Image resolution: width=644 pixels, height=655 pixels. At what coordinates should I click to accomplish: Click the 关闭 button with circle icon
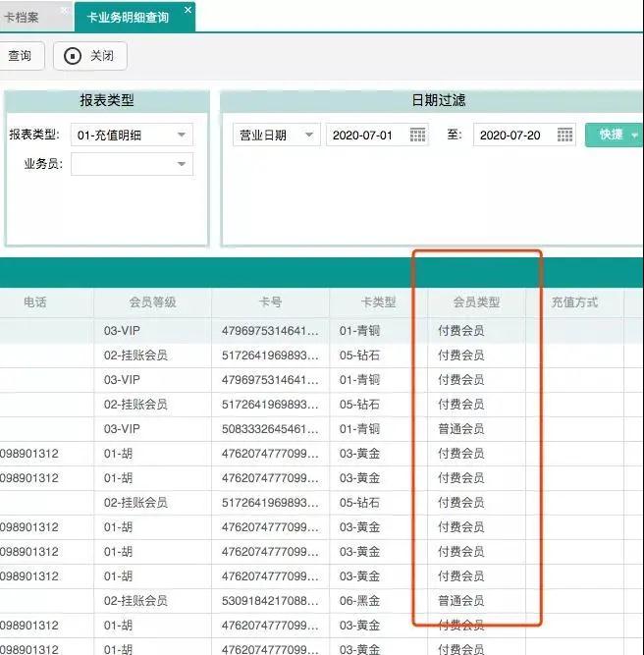pyautogui.click(x=89, y=56)
